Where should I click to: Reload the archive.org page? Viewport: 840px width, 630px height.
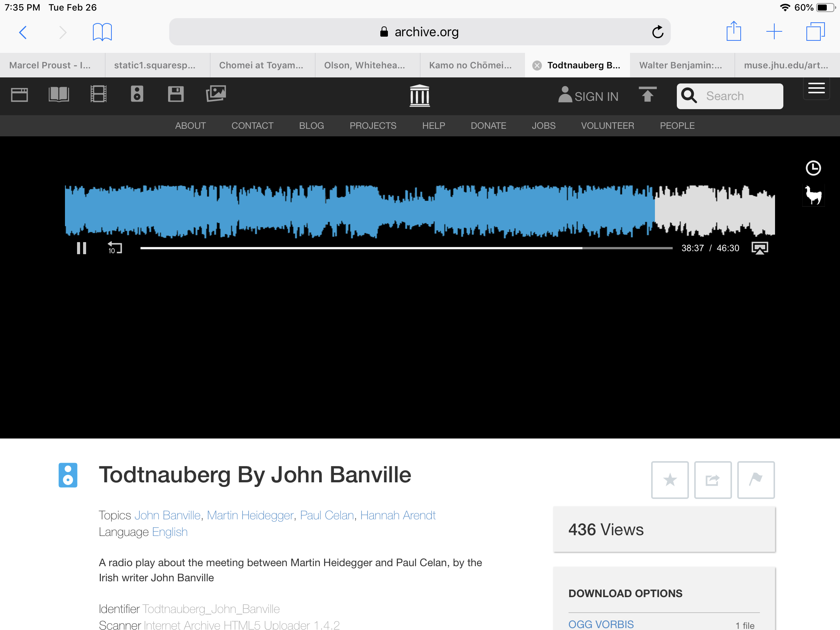pyautogui.click(x=657, y=32)
